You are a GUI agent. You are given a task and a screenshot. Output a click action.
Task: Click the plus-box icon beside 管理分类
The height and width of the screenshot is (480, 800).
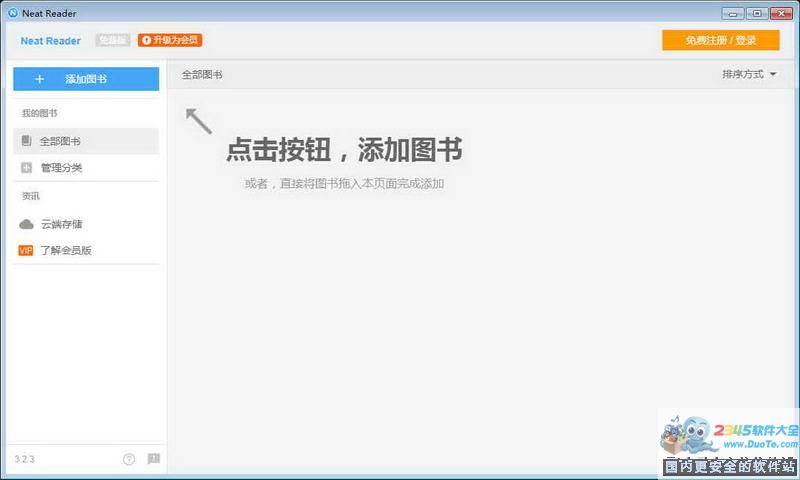click(x=26, y=168)
